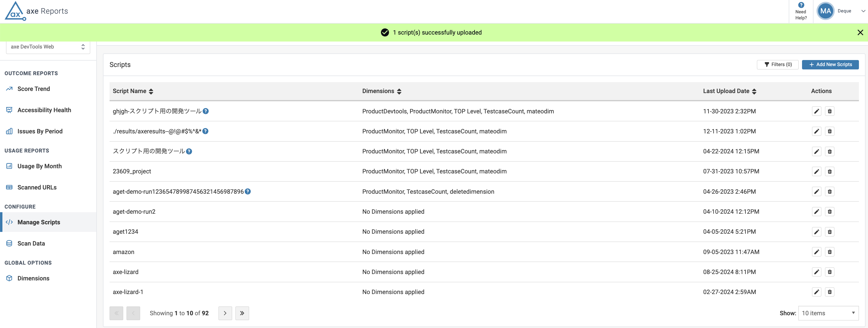Edit the axe-lizard script
Viewport: 868px width, 328px height.
[x=817, y=272]
